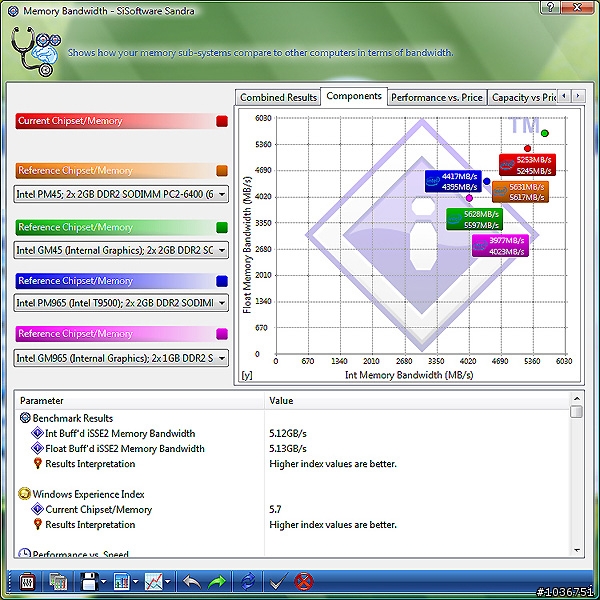The height and width of the screenshot is (600, 600).
Task: Select the Components tab
Action: click(x=354, y=96)
